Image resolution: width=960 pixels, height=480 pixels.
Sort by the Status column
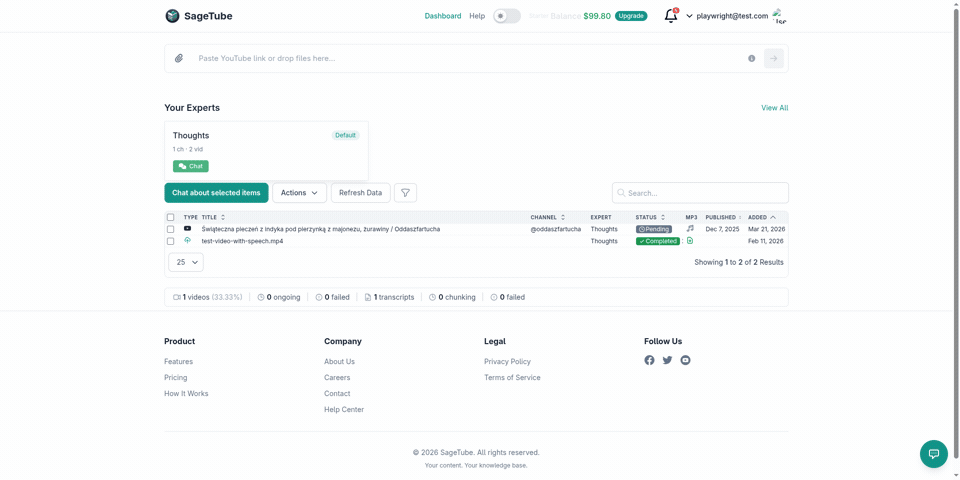coord(650,217)
